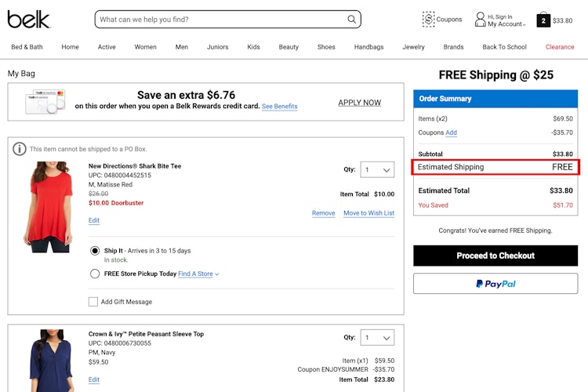The width and height of the screenshot is (588, 392).
Task: Edit the Shark Bite Tee item
Action: (x=94, y=220)
